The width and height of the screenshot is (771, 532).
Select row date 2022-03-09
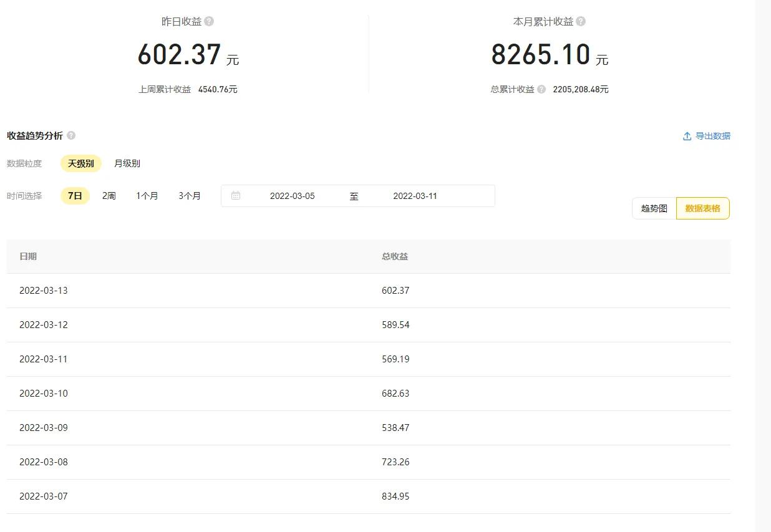tap(44, 428)
